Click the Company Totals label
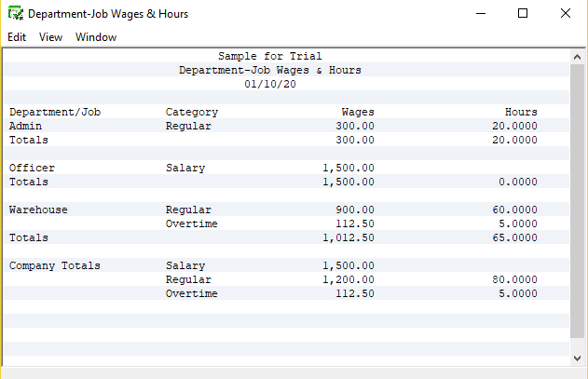This screenshot has height=379, width=588. pyautogui.click(x=55, y=265)
